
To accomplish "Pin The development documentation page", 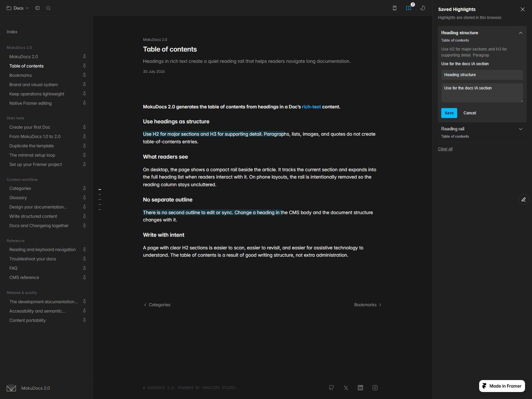I will 84,302.
